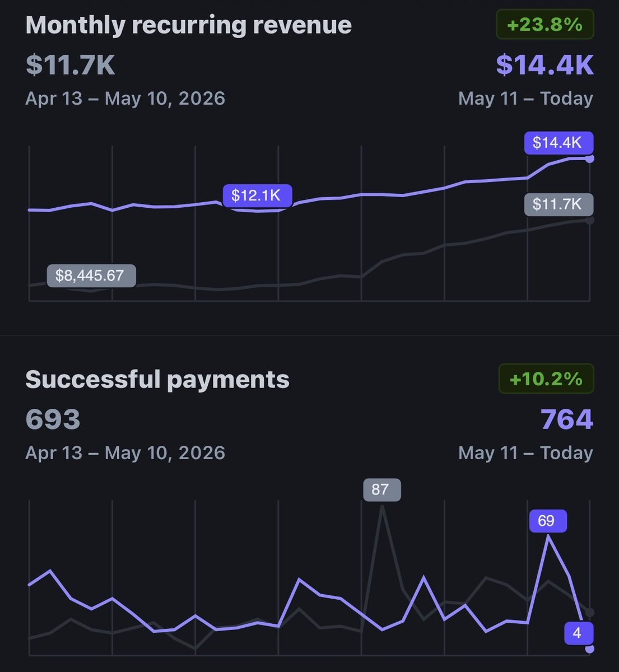The width and height of the screenshot is (619, 672).
Task: Click the 69 peak tooltip label
Action: click(x=548, y=521)
